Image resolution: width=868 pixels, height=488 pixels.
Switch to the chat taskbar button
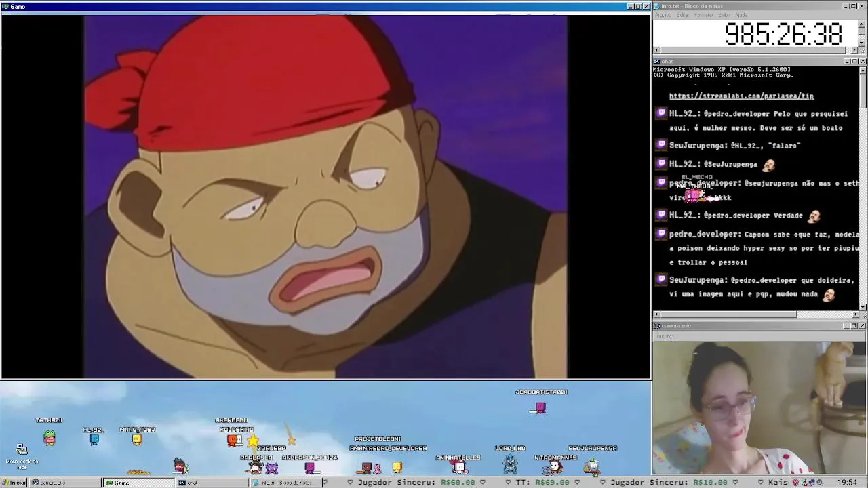pyautogui.click(x=212, y=483)
